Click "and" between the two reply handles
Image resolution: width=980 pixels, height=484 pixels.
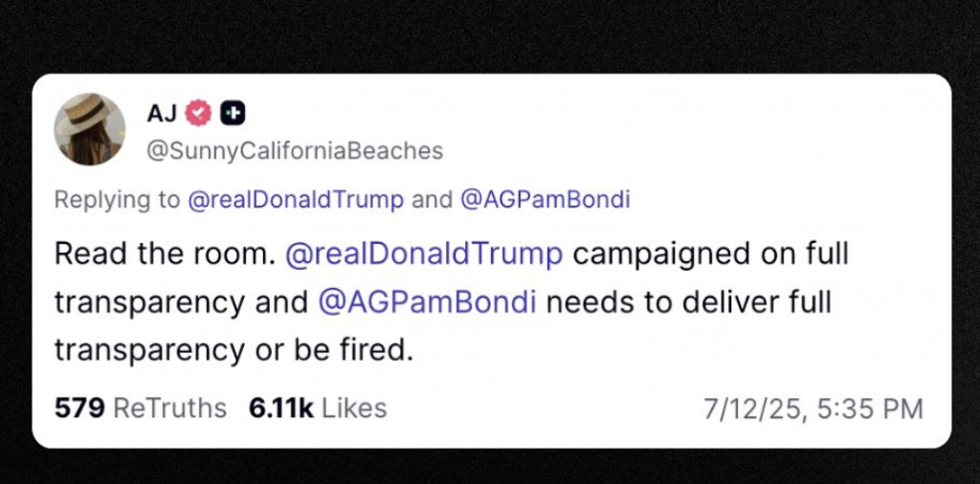click(x=432, y=199)
